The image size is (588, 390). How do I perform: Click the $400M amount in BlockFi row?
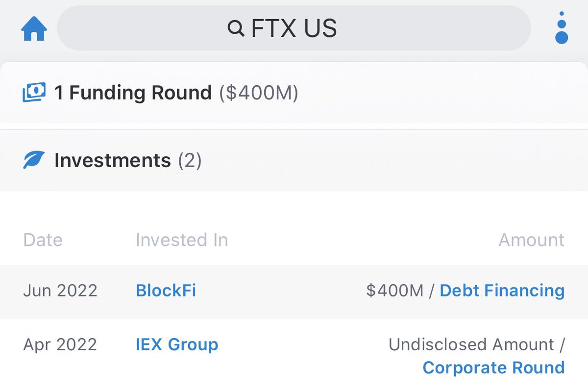(x=394, y=291)
